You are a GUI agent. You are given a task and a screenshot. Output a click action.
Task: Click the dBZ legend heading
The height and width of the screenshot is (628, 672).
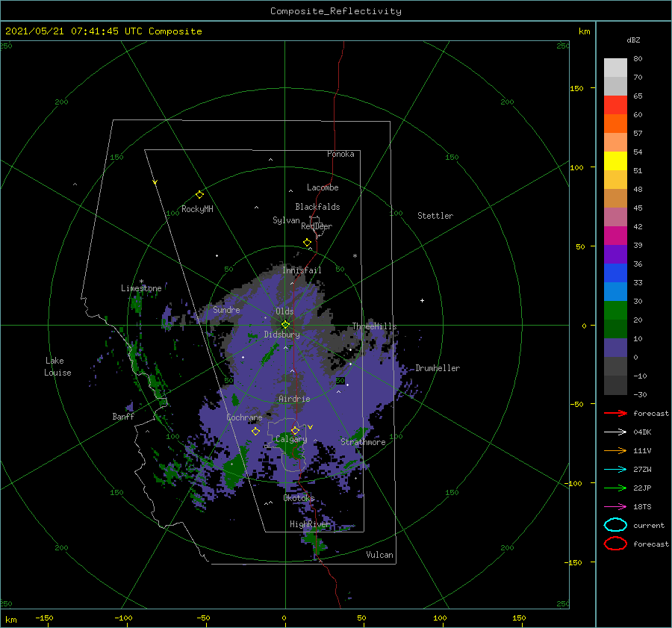(633, 40)
